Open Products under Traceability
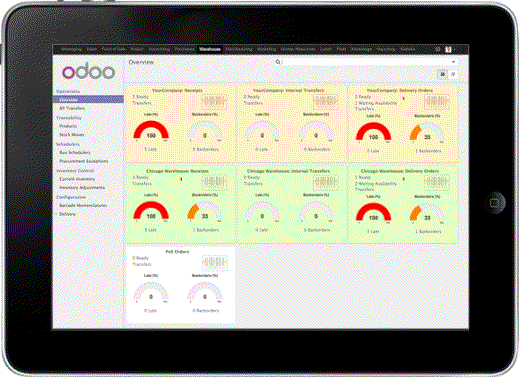519x379 pixels. click(68, 126)
